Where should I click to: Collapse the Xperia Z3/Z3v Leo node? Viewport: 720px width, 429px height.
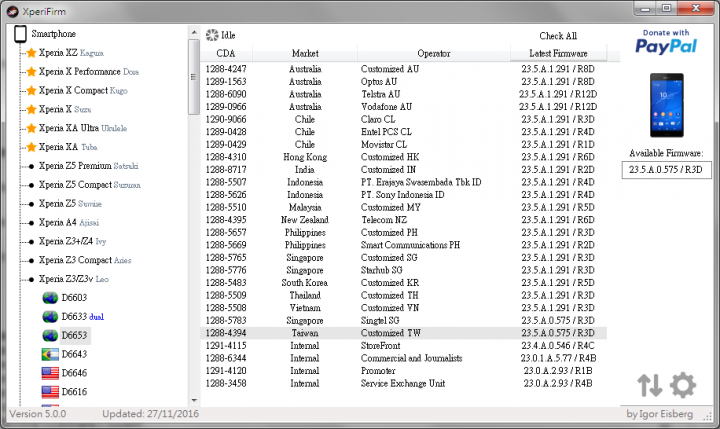(x=31, y=279)
